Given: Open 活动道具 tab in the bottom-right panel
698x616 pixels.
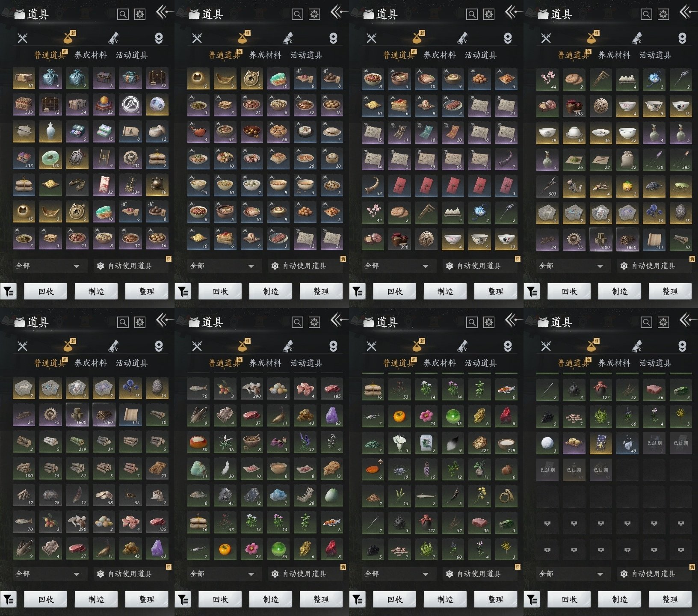Looking at the screenshot, I should [655, 363].
